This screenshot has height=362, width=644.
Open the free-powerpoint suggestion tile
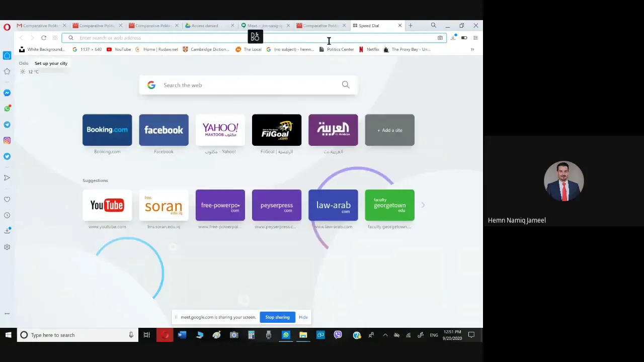point(220,205)
